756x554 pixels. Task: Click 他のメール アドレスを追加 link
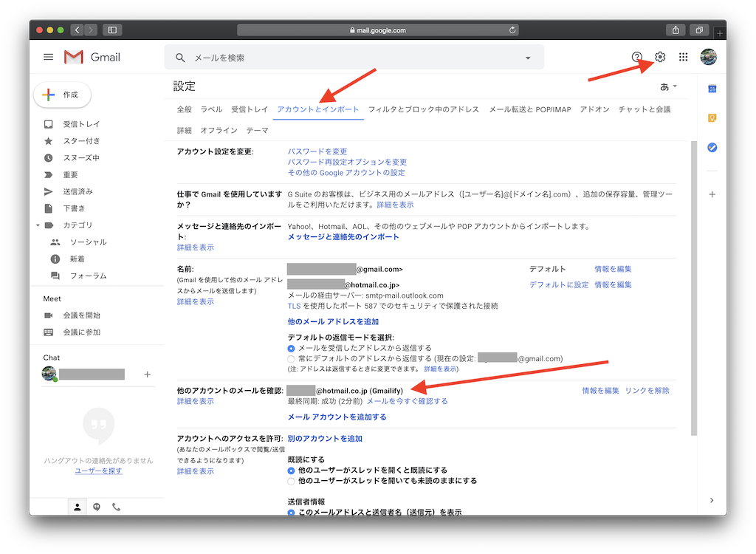pyautogui.click(x=333, y=322)
